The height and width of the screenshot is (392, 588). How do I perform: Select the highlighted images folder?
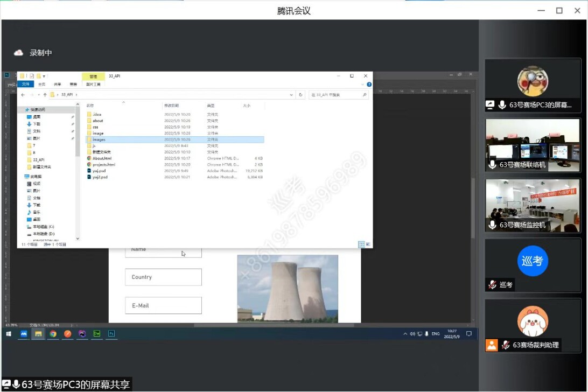pos(175,139)
